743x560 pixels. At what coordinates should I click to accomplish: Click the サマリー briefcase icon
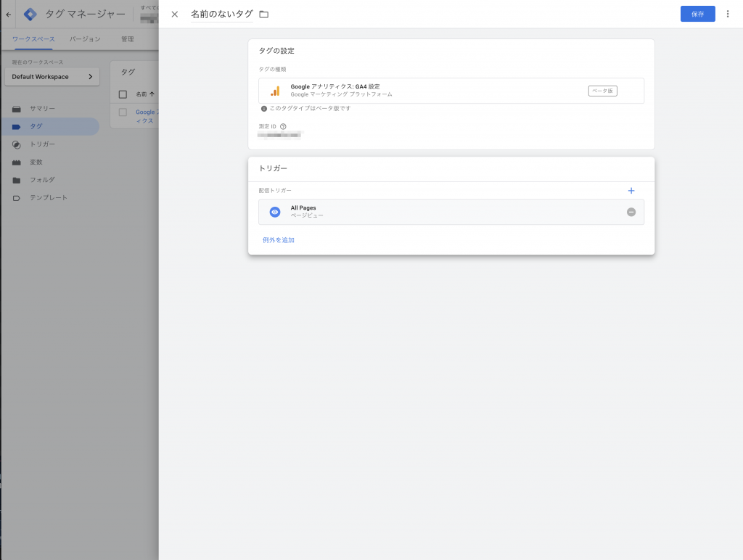(x=17, y=109)
